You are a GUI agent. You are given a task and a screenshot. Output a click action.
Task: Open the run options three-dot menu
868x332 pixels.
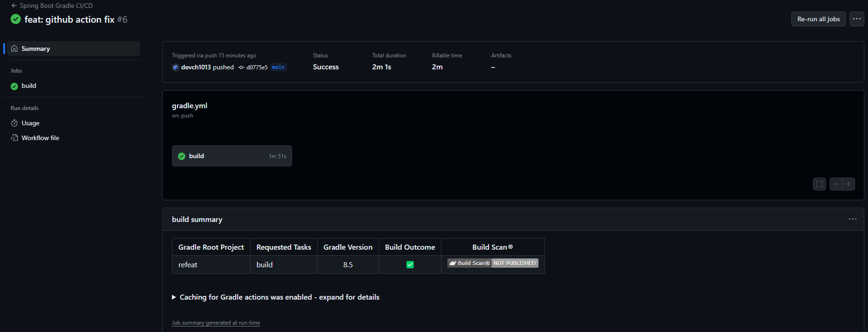856,19
